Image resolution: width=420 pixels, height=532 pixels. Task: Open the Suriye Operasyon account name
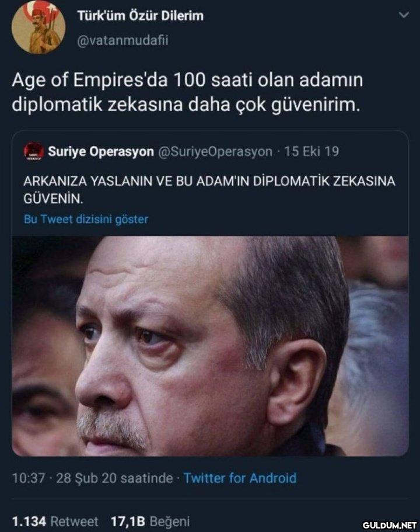101,151
